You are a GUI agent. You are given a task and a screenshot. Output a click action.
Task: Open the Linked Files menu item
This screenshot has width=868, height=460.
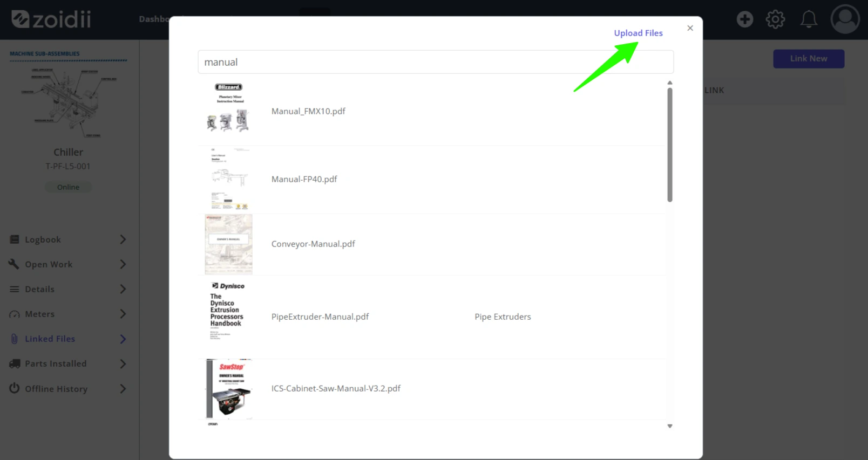68,339
